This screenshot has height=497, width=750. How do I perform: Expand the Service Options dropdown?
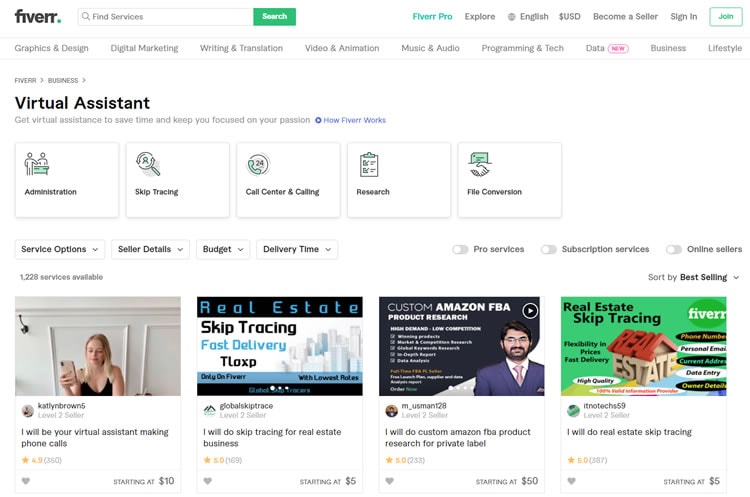point(60,249)
